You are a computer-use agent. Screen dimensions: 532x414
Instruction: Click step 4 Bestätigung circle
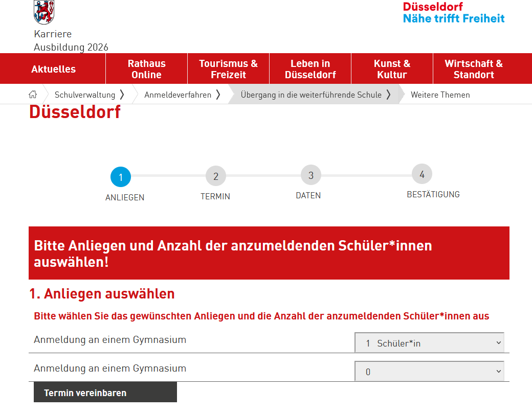click(422, 174)
